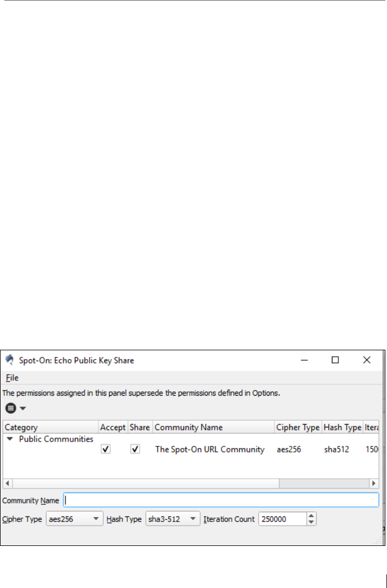This screenshot has height=588, width=387.
Task: Select The Spot-On URL Community name cell
Action: pos(210,449)
